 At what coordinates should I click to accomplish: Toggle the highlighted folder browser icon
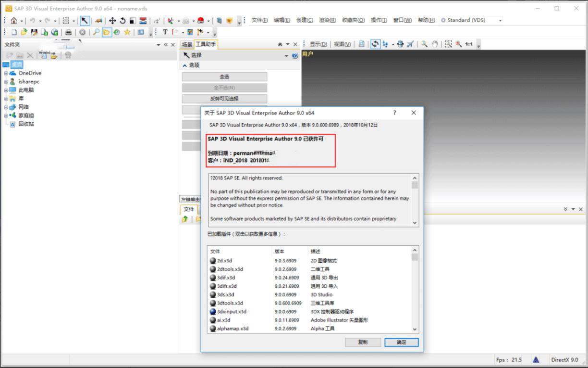(106, 32)
